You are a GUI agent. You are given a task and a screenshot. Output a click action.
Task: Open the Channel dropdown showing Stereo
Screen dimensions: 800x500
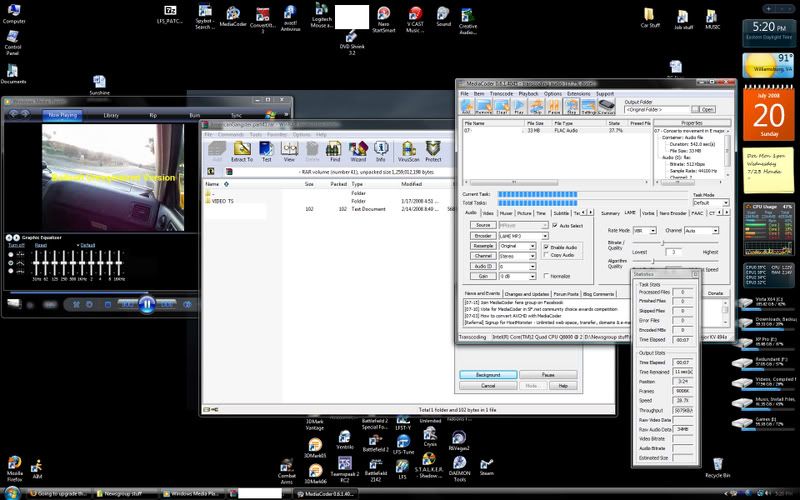tap(517, 256)
